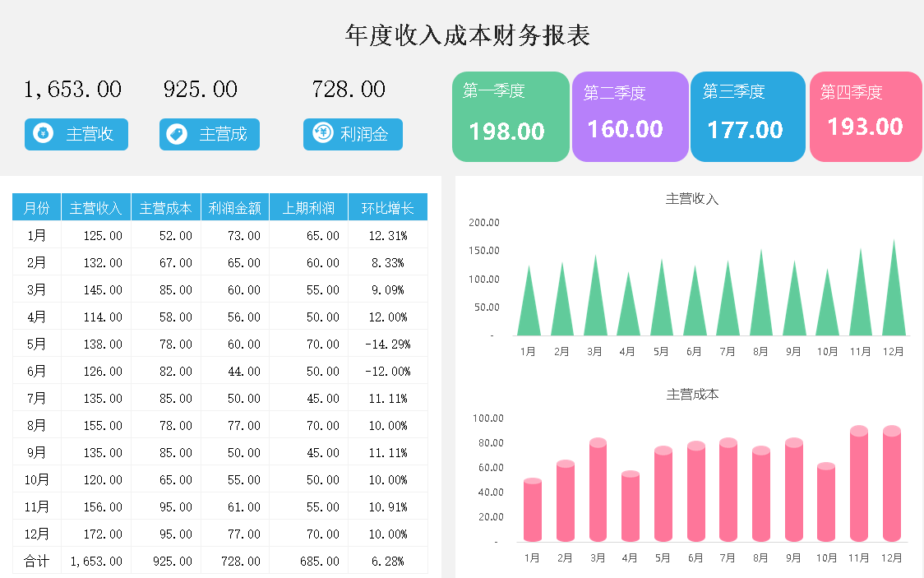924x578 pixels.
Task: Click the 月份 column header
Action: [x=37, y=208]
